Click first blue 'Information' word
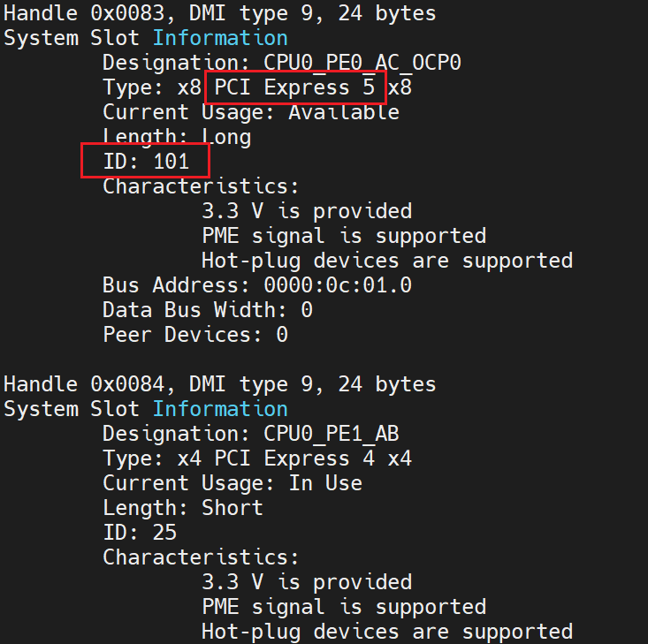Image resolution: width=648 pixels, height=644 pixels. [220, 38]
